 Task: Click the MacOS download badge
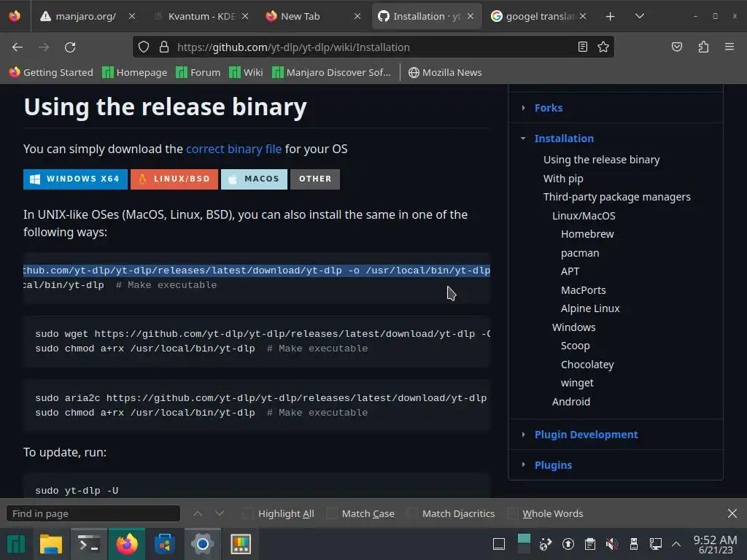pos(254,179)
